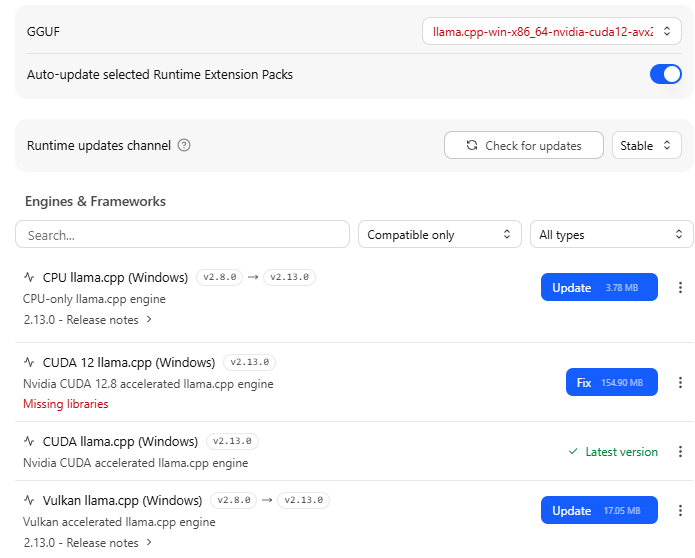The height and width of the screenshot is (558, 695).
Task: Click the Check for updates button
Action: point(523,145)
